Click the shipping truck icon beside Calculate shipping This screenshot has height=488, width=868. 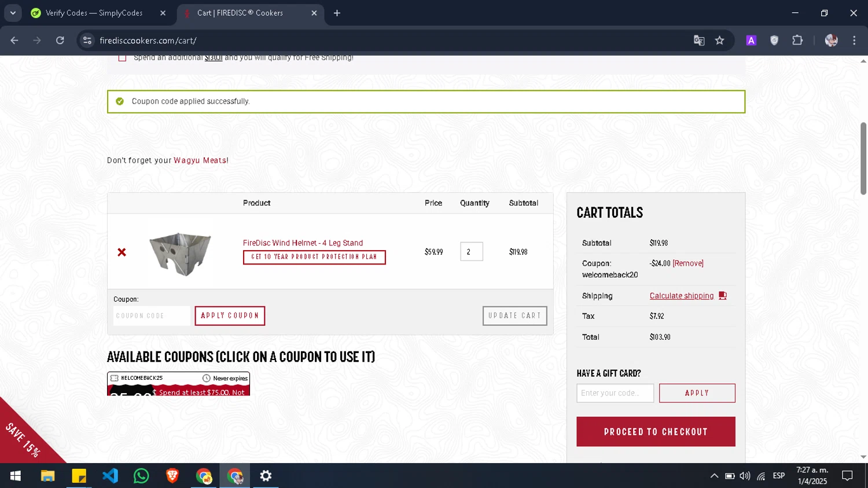click(x=723, y=296)
